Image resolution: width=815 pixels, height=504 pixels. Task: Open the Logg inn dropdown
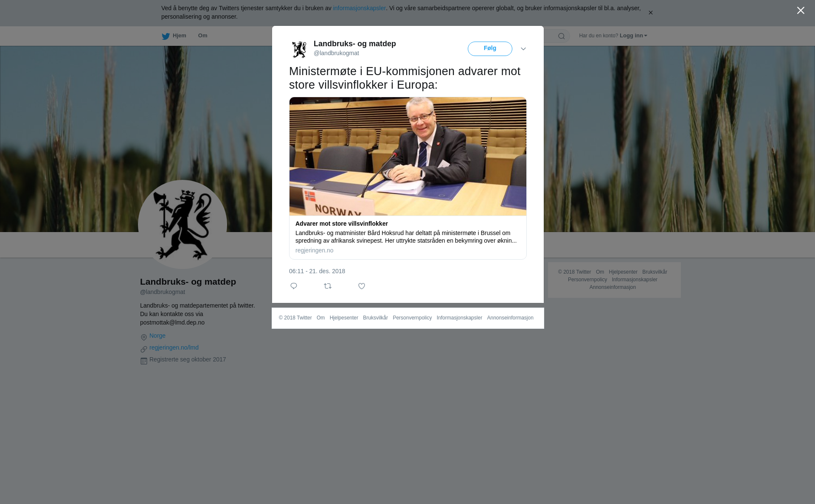[x=633, y=36]
